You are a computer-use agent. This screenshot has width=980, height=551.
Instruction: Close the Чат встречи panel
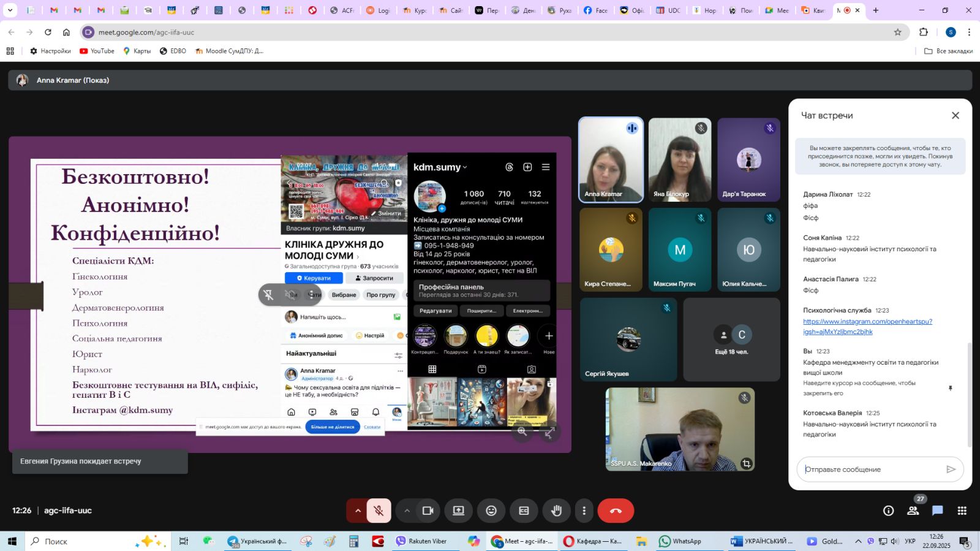coord(955,115)
